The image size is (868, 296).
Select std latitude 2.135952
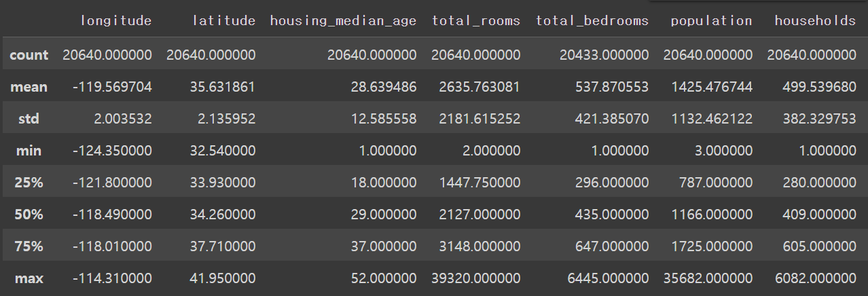pyautogui.click(x=226, y=119)
